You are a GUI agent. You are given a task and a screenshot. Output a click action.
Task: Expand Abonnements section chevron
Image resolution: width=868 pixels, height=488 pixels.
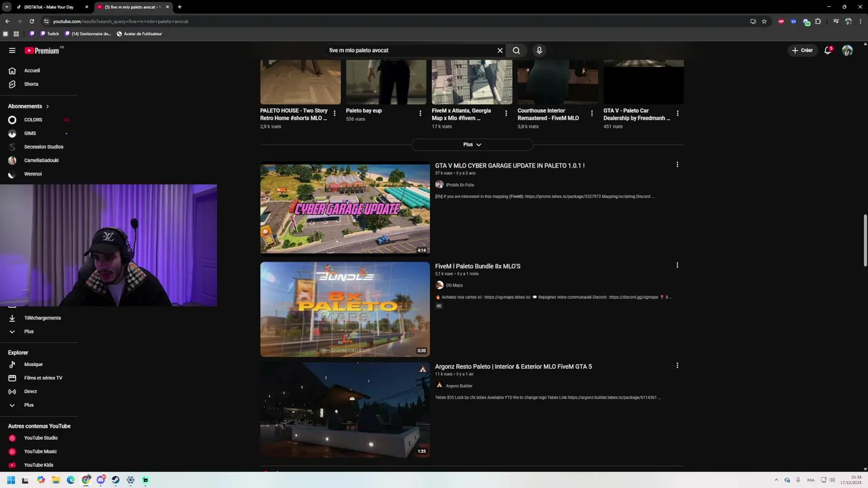[x=47, y=106]
